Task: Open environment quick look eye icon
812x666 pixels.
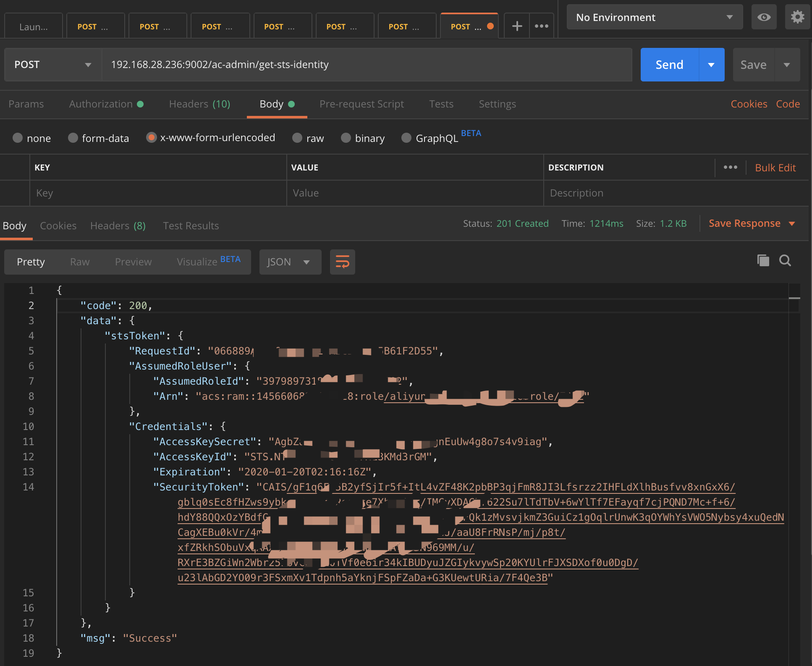Action: tap(764, 17)
